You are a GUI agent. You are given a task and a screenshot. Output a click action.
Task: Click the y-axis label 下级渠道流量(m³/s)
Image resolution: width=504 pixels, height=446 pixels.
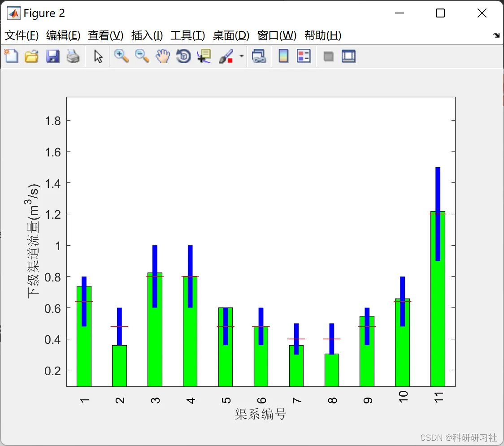click(32, 241)
